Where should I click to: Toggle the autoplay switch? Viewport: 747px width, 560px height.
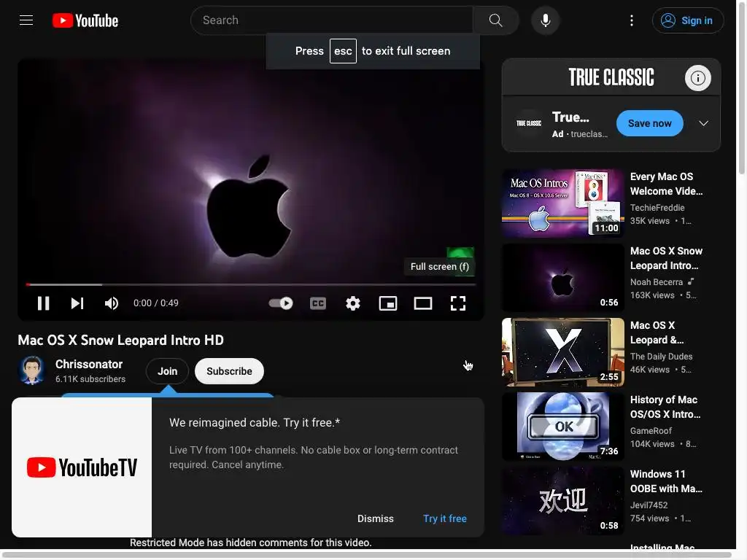click(x=281, y=303)
